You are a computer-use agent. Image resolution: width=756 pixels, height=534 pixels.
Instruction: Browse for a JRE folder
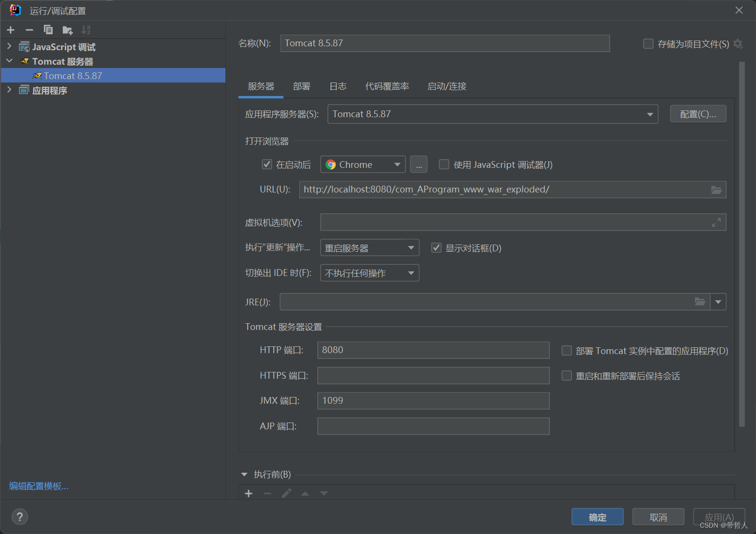click(700, 301)
